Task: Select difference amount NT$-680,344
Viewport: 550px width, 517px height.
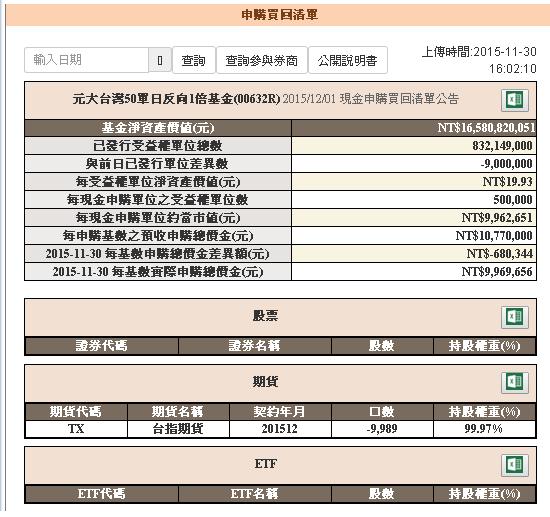Action: click(499, 254)
